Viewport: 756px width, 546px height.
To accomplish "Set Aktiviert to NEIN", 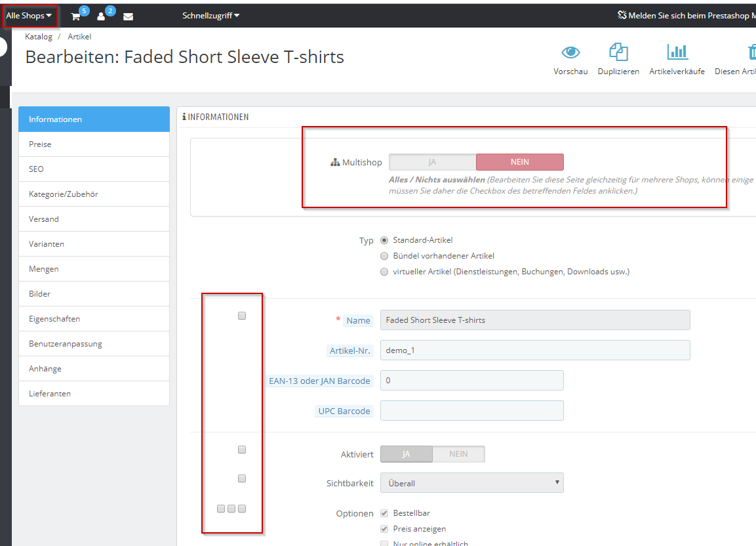I will click(458, 454).
